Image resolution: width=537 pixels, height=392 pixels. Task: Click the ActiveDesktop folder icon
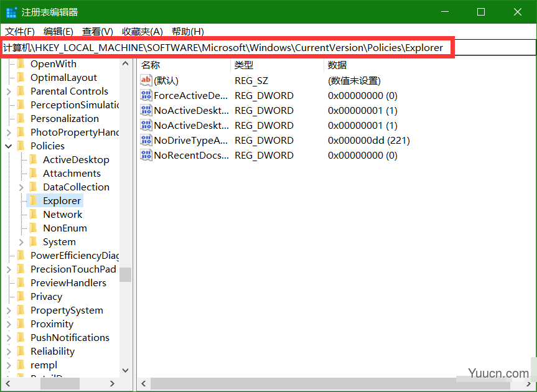(x=34, y=160)
